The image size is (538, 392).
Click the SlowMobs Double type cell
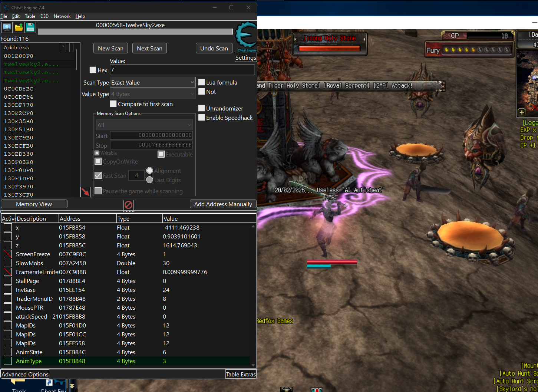pos(126,263)
